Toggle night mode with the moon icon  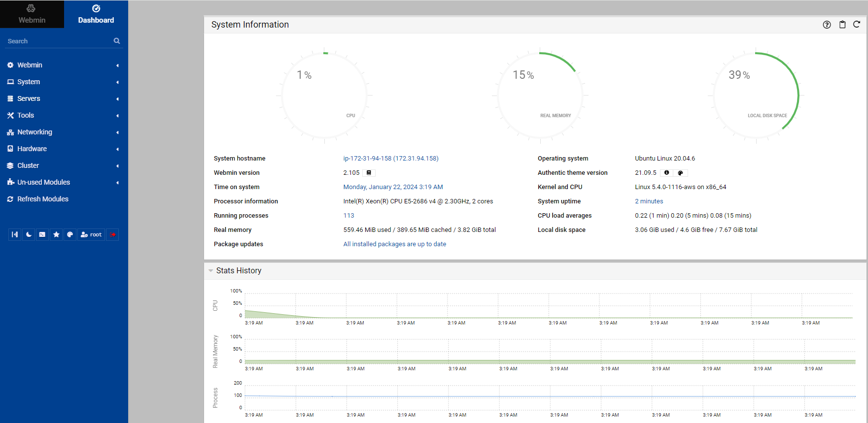coord(29,234)
